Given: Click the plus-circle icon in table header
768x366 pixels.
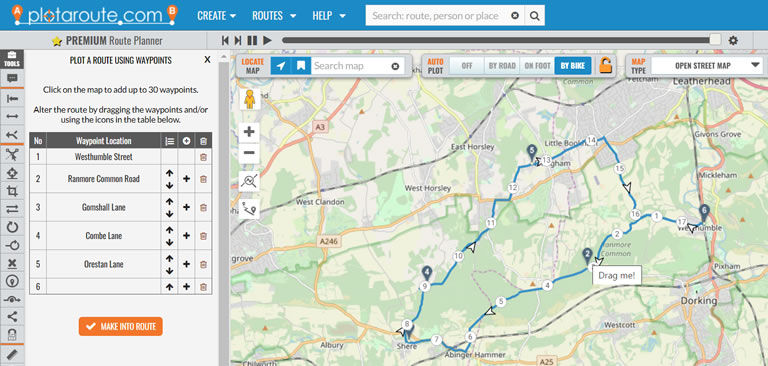Looking at the screenshot, I should (x=187, y=141).
